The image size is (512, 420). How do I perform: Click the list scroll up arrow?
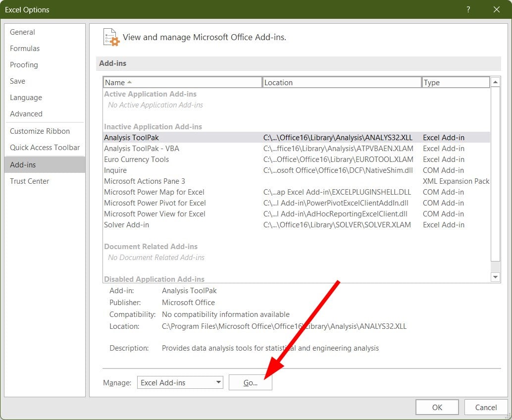(x=495, y=82)
